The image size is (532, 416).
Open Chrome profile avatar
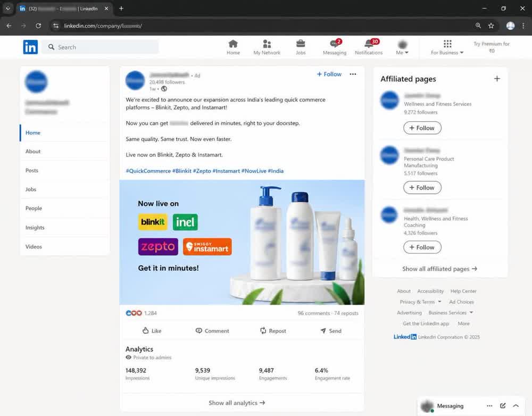tap(510, 26)
